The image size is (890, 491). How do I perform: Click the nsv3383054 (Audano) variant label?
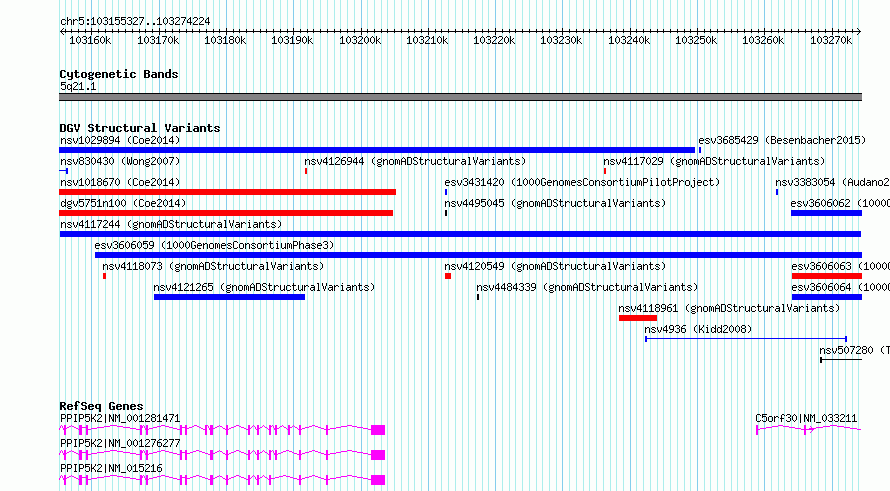[x=832, y=182]
